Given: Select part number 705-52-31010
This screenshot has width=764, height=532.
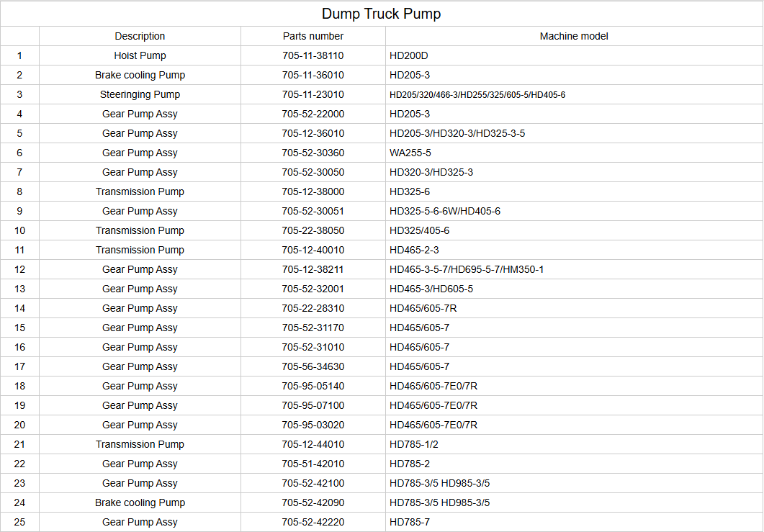Looking at the screenshot, I should click(313, 348).
